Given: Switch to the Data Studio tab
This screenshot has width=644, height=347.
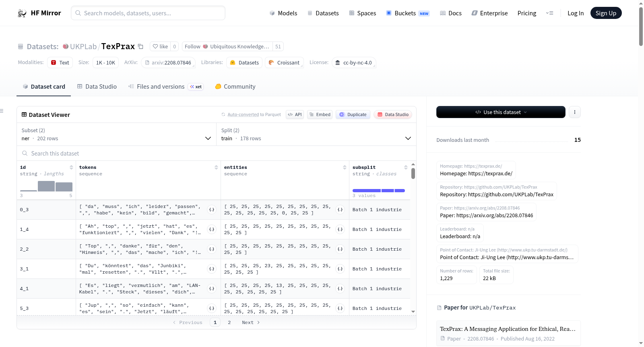Looking at the screenshot, I should coord(97,87).
